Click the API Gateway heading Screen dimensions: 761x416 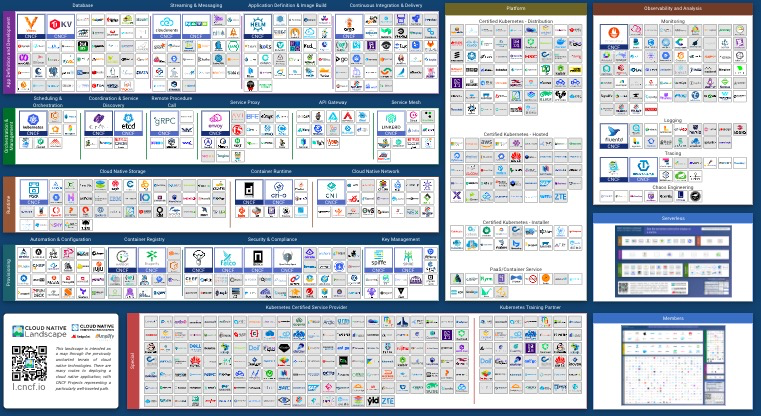coord(333,102)
